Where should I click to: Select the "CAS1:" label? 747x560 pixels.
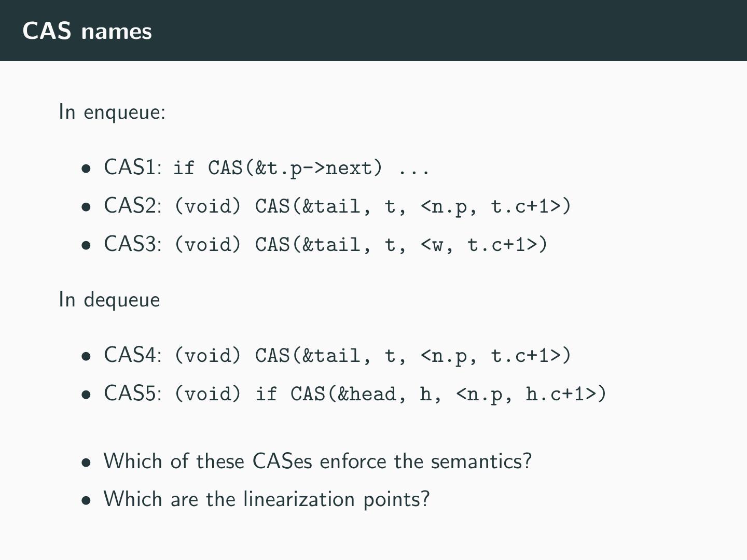(133, 167)
